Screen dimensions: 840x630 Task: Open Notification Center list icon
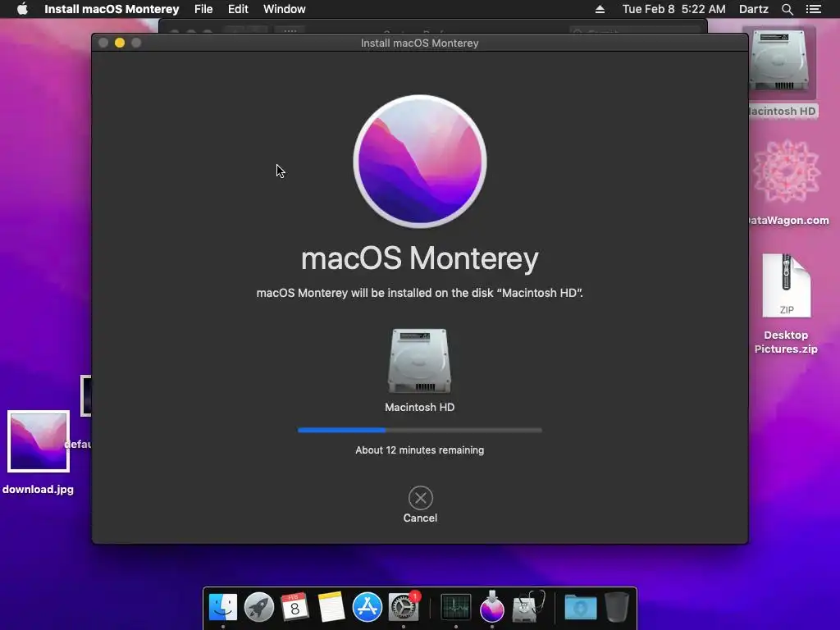[814, 9]
